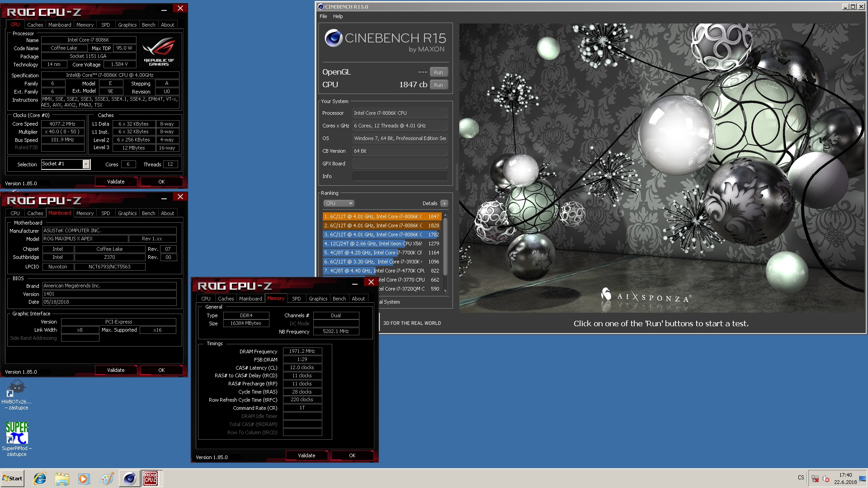Run the CPU benchmark
This screenshot has width=868, height=488.
[x=439, y=85]
